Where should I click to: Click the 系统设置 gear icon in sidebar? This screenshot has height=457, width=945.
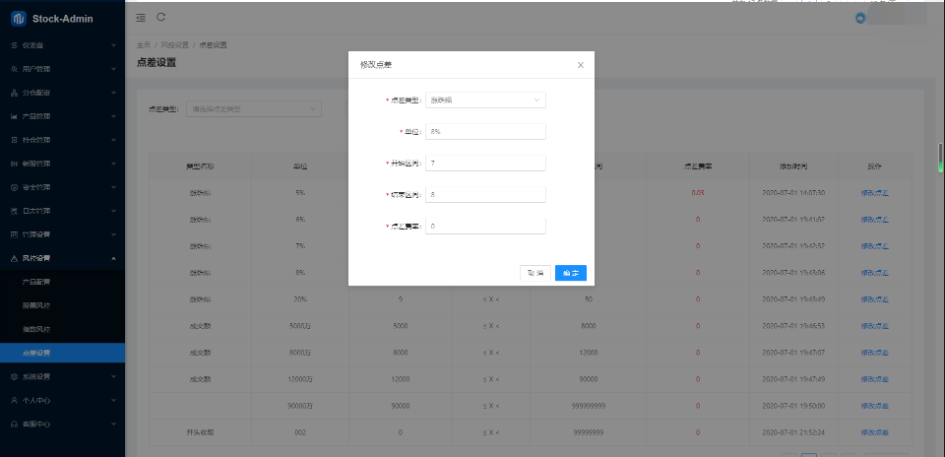click(14, 376)
